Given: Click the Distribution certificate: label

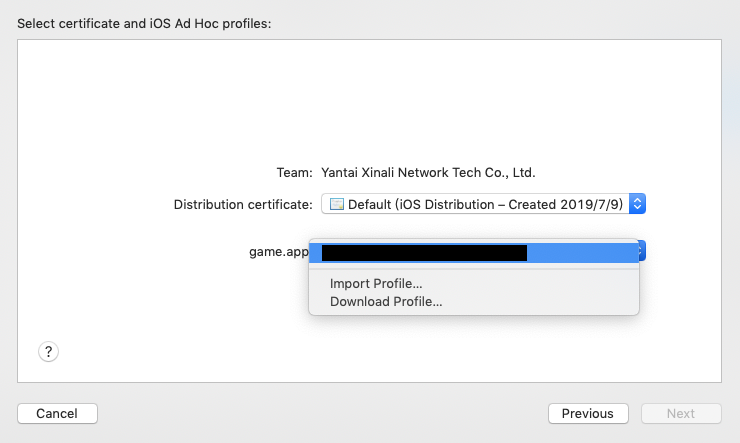Looking at the screenshot, I should [x=243, y=204].
